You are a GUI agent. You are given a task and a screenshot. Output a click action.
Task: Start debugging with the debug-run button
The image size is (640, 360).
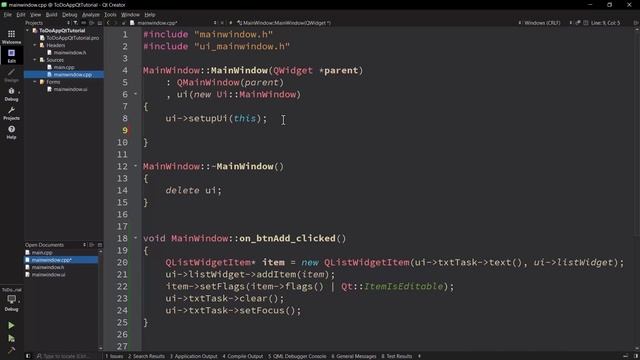point(11,338)
